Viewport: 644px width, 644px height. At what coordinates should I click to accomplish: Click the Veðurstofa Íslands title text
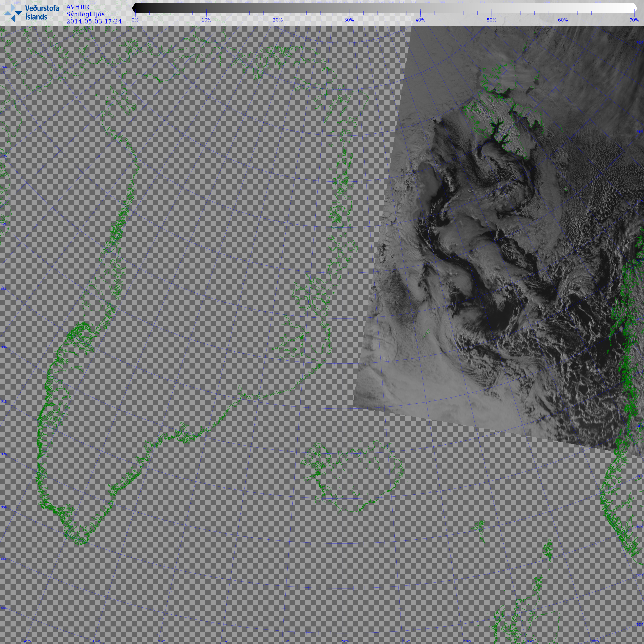[42, 12]
